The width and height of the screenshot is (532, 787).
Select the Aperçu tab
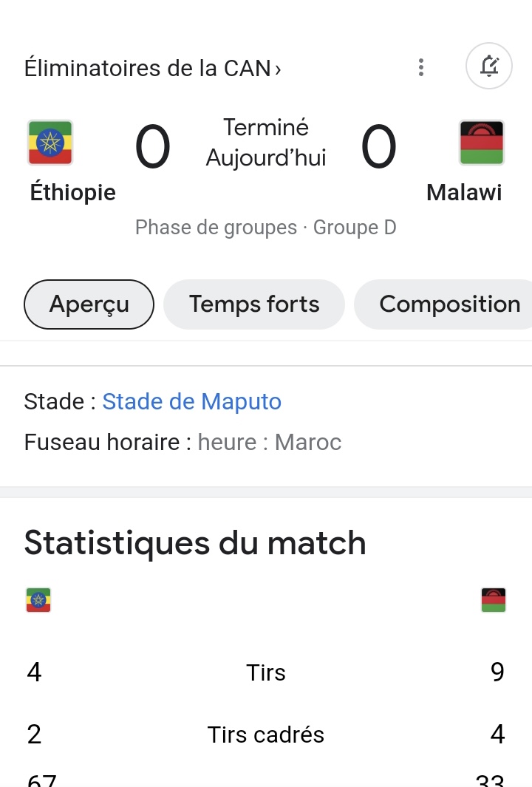pos(89,304)
